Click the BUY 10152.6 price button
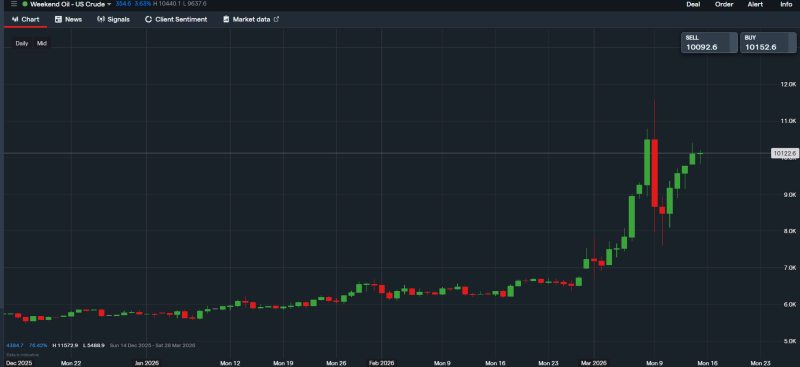Image resolution: width=800 pixels, height=367 pixels. click(x=768, y=43)
